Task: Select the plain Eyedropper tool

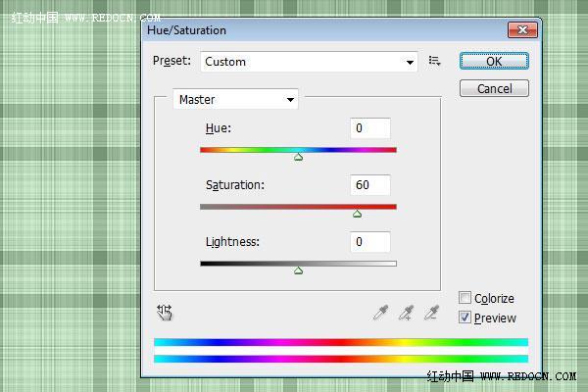Action: 381,313
